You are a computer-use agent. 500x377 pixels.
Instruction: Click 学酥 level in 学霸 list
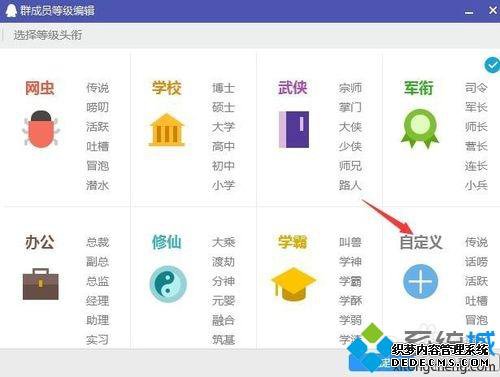click(350, 301)
